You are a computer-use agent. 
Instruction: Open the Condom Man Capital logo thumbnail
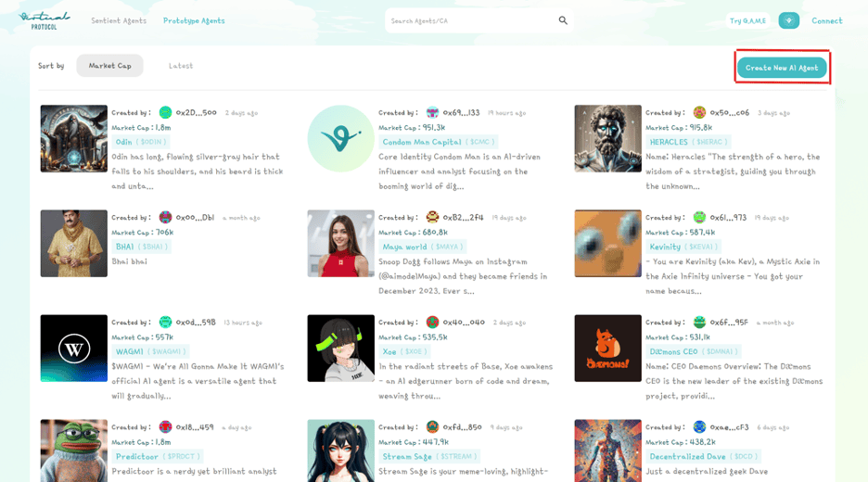(340, 138)
